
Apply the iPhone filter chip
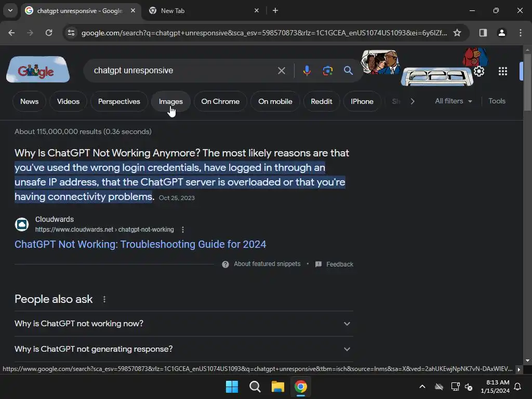pos(362,101)
